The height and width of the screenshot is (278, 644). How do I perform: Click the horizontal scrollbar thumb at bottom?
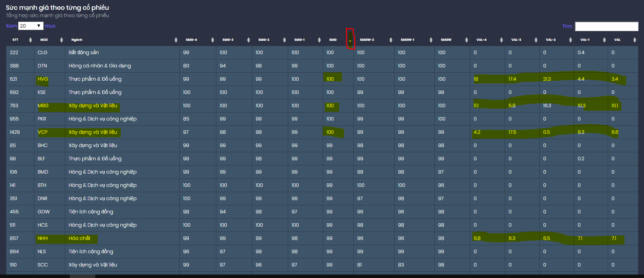(82, 276)
